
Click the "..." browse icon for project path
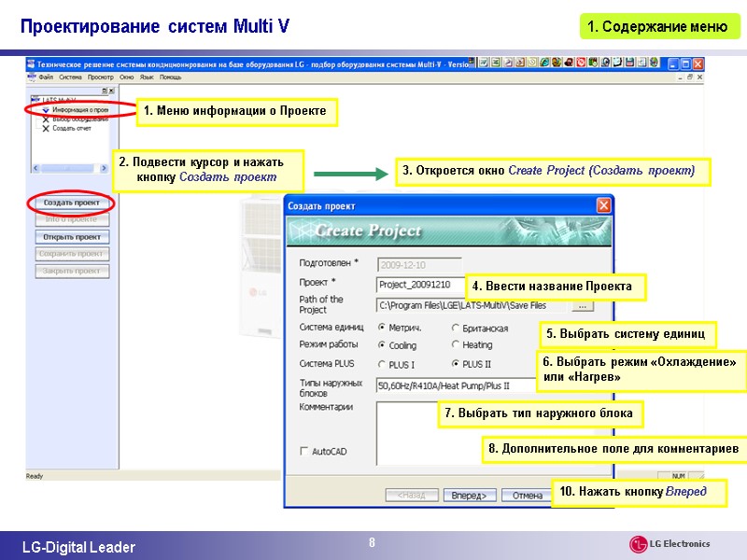[583, 306]
